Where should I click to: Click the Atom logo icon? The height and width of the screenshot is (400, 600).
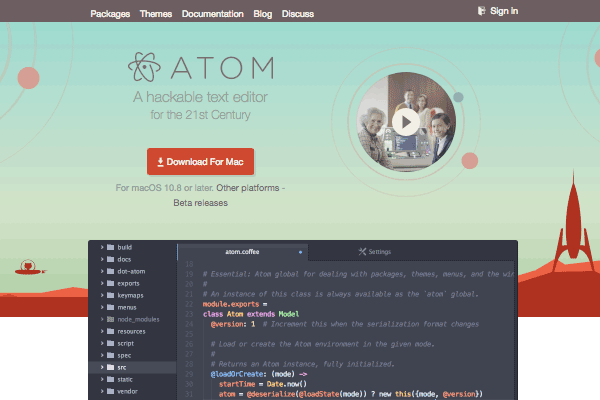[x=144, y=67]
